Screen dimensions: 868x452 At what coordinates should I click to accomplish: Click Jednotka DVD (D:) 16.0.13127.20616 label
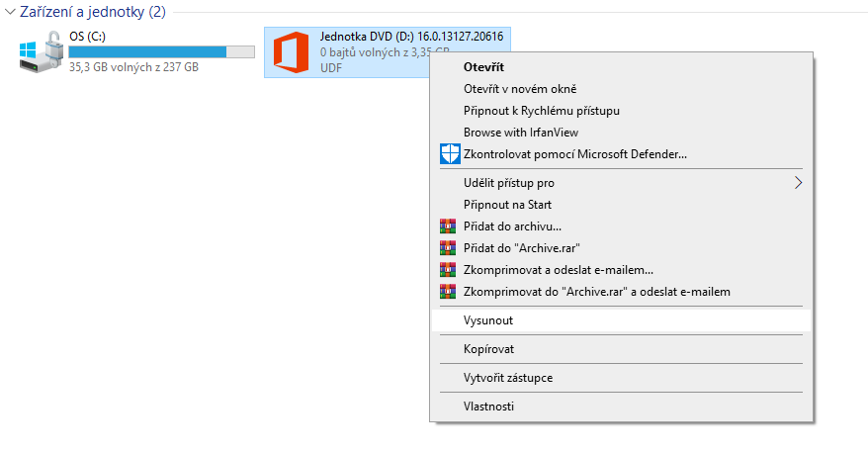pos(411,37)
